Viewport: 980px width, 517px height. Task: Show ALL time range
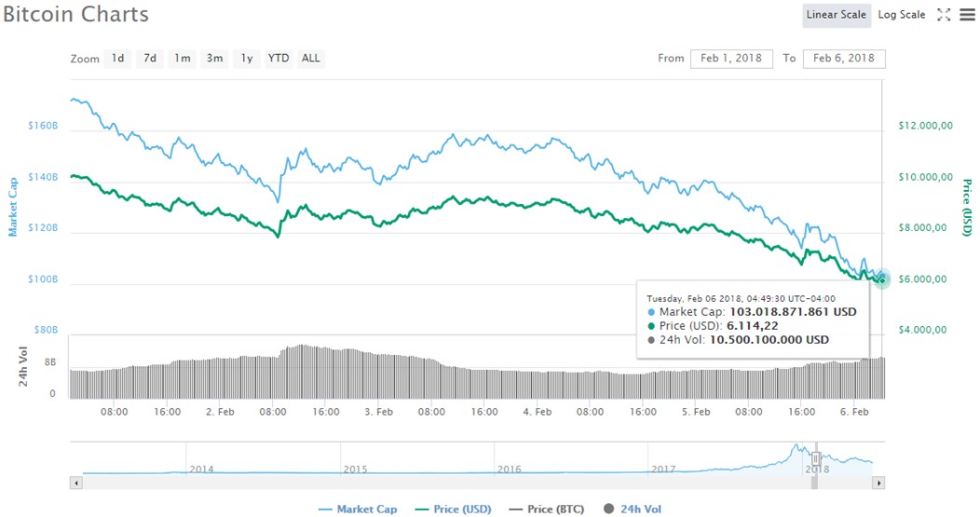point(310,59)
